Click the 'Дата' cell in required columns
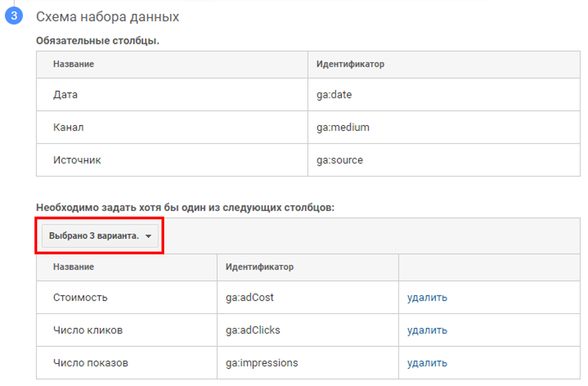 coord(65,94)
